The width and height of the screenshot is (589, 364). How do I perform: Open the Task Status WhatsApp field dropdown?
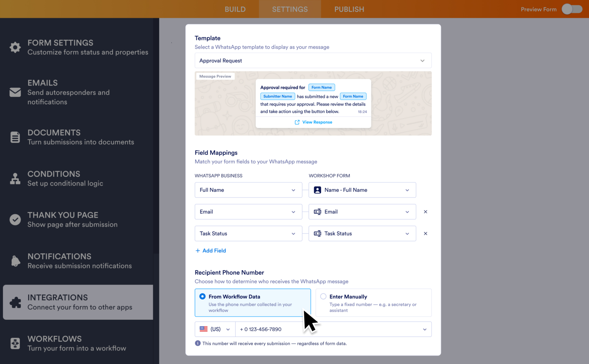click(x=248, y=233)
